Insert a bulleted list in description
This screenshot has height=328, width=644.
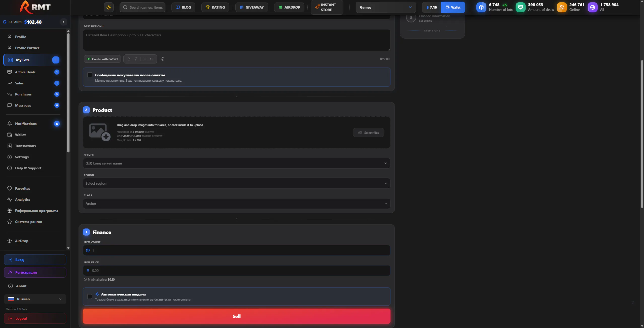coord(145,59)
